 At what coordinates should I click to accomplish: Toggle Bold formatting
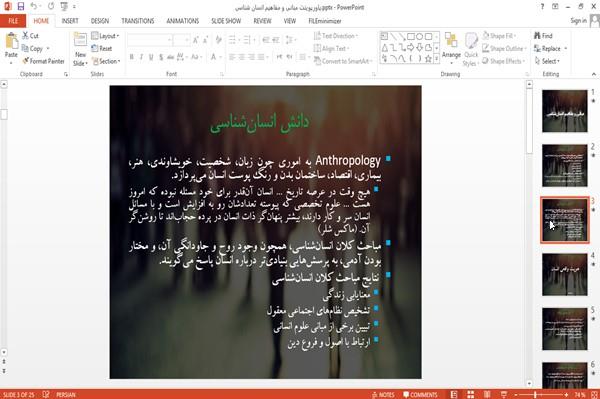pyautogui.click(x=132, y=57)
